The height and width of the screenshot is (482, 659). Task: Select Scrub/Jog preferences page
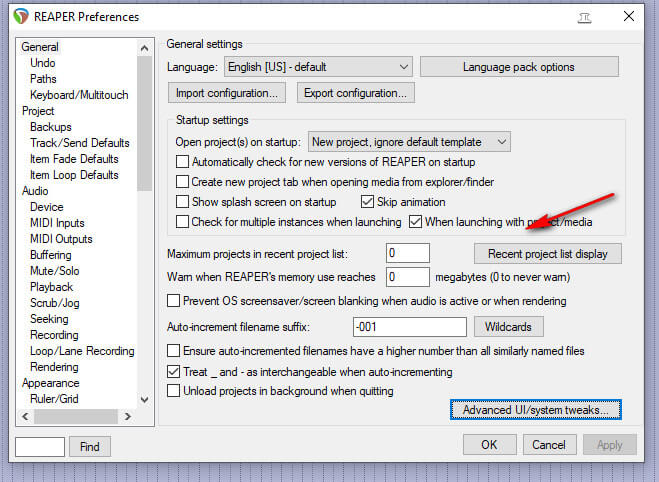[54, 303]
